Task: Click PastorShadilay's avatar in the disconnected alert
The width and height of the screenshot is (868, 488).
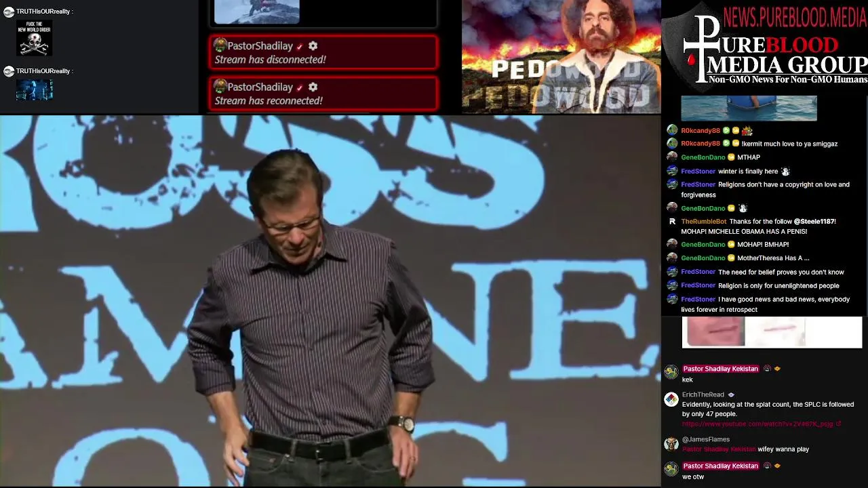Action: 220,45
